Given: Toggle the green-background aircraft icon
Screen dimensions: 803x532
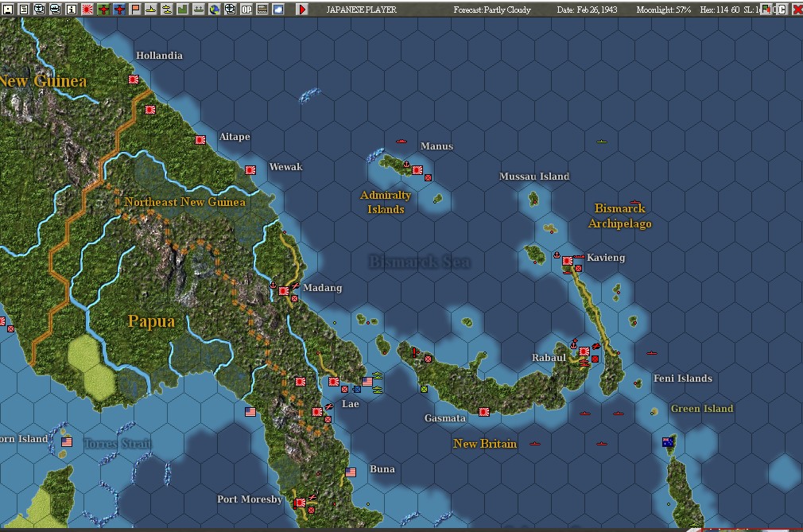Looking at the screenshot, I should (x=103, y=10).
